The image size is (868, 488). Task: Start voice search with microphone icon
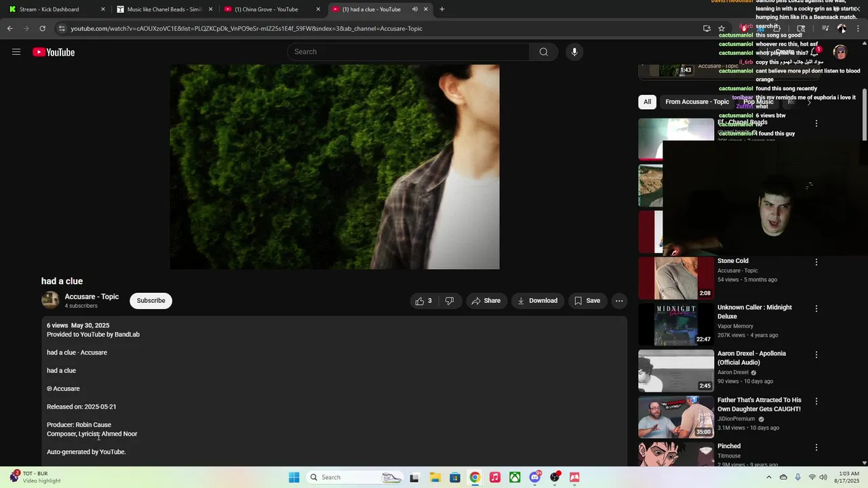coord(574,52)
